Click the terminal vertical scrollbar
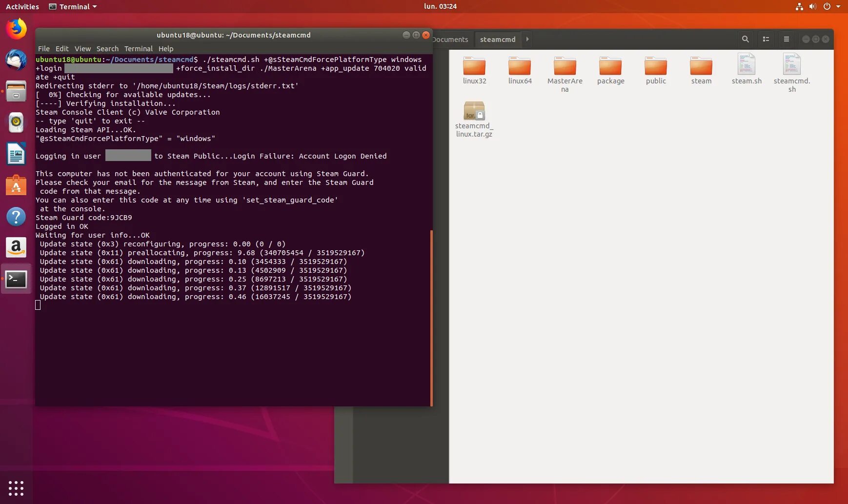The width and height of the screenshot is (848, 504). [x=431, y=317]
